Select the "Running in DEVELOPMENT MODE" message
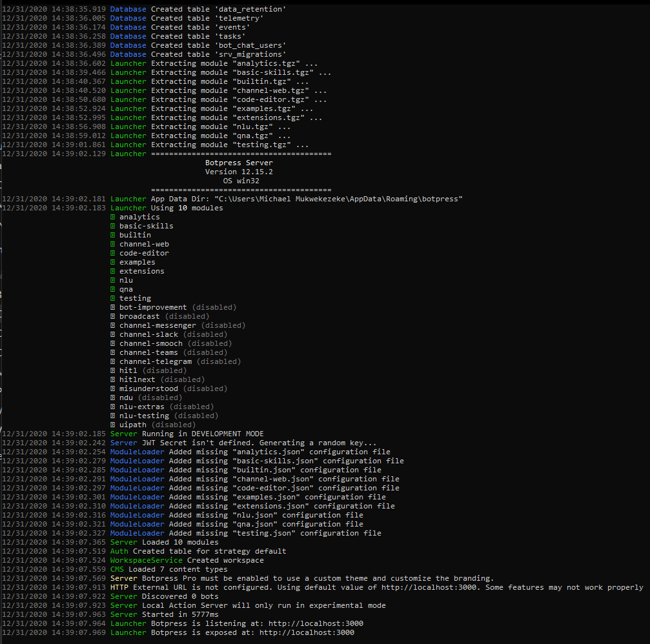Screen dimensions: 650x644 pyautogui.click(x=203, y=434)
